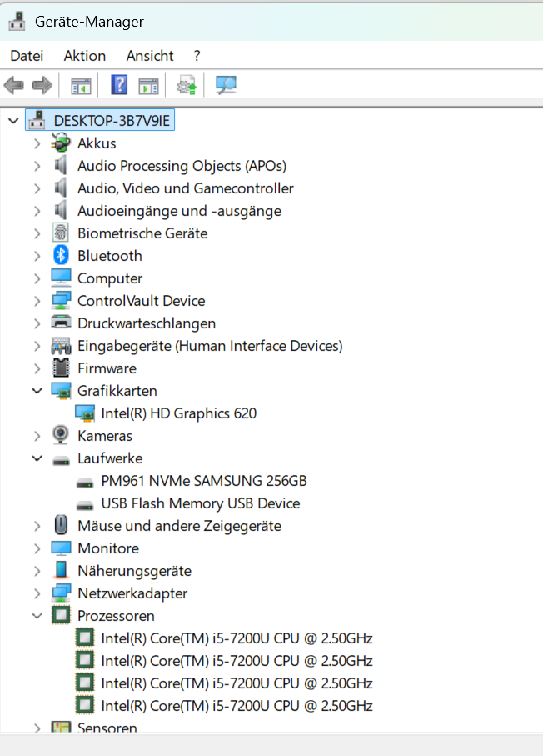Open the Datei menu
The width and height of the screenshot is (543, 756).
(27, 56)
